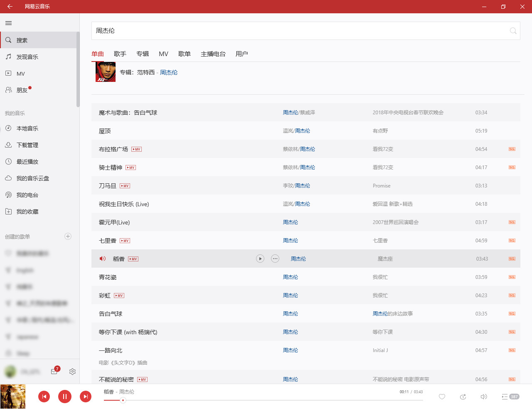Open 周杰伦 artist link beside 范特西 album
Viewport: 532px width, 409px height.
tap(169, 72)
